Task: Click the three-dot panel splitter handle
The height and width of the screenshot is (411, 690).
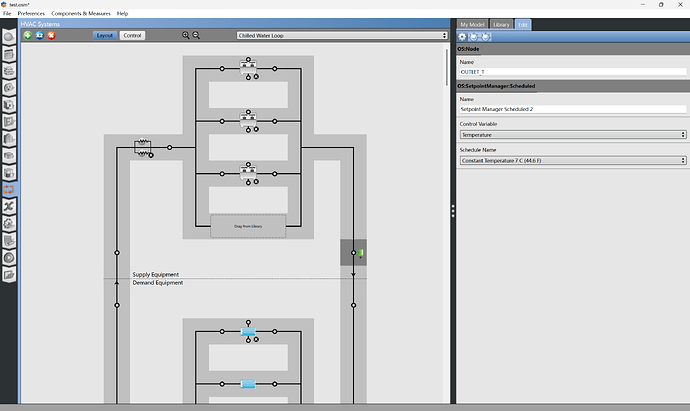Action: tap(453, 211)
